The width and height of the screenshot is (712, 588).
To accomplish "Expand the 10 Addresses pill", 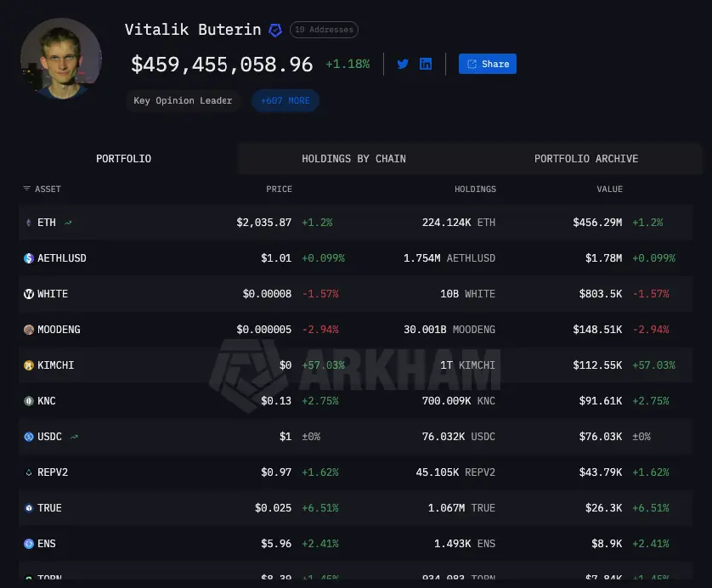I will click(324, 29).
